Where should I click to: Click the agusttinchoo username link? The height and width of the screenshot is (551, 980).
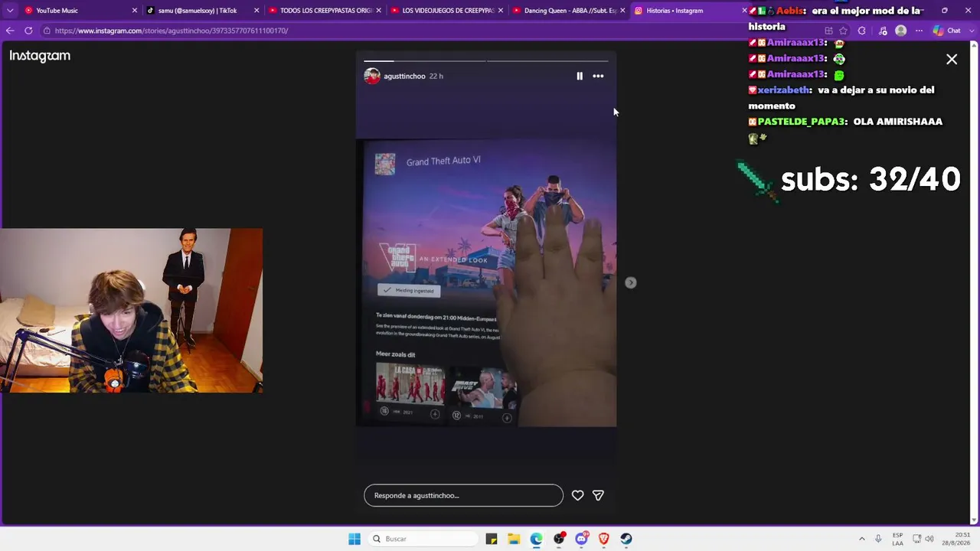[404, 76]
